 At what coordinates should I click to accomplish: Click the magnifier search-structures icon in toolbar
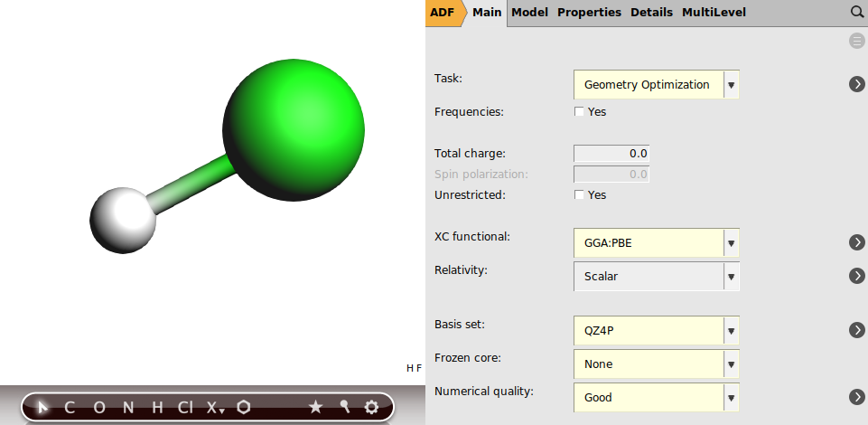click(344, 407)
